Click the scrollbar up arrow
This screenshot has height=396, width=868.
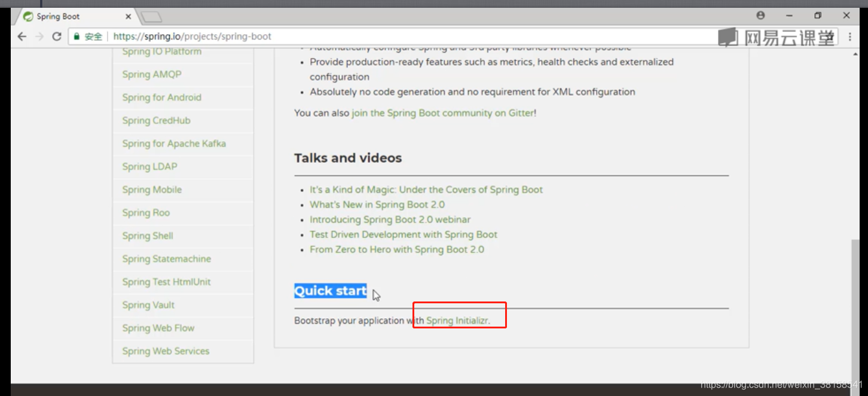tap(855, 53)
